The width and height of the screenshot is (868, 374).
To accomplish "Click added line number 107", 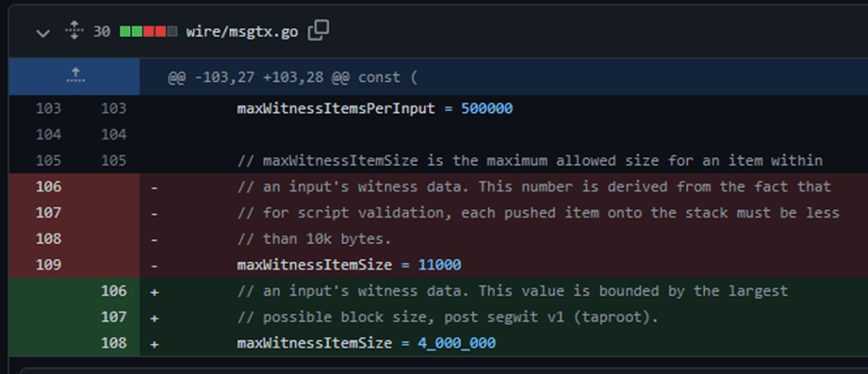I will point(113,317).
